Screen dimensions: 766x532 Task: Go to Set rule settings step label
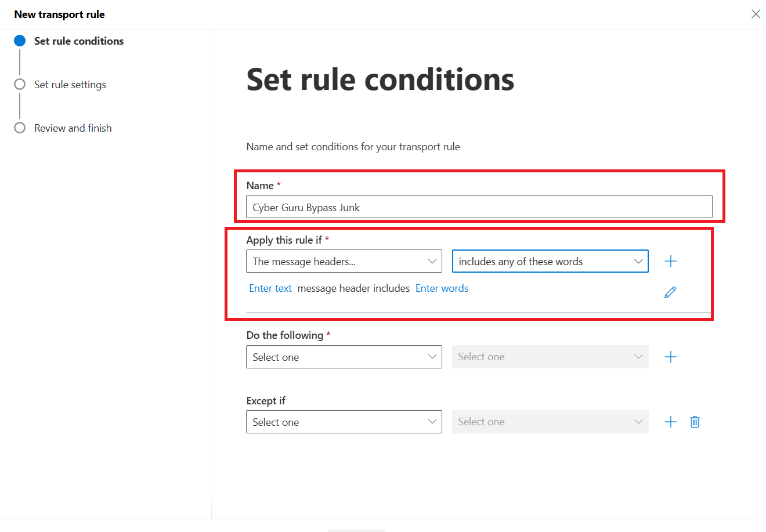70,85
